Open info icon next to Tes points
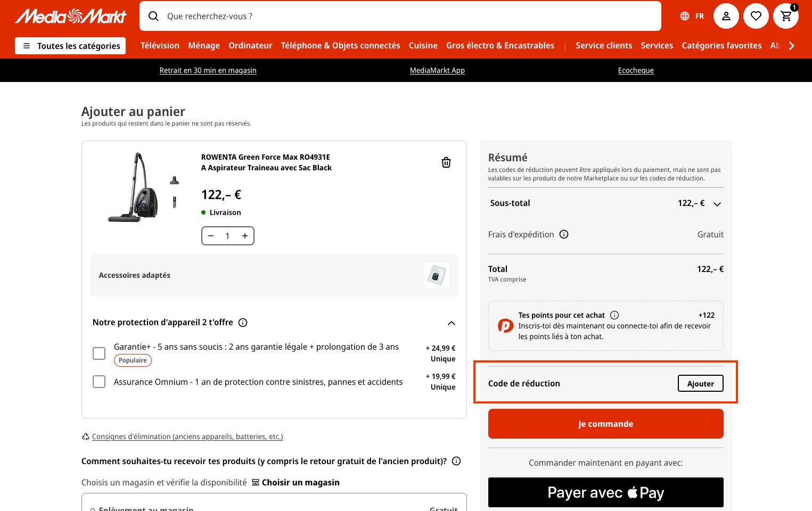The height and width of the screenshot is (511, 812). click(x=614, y=315)
